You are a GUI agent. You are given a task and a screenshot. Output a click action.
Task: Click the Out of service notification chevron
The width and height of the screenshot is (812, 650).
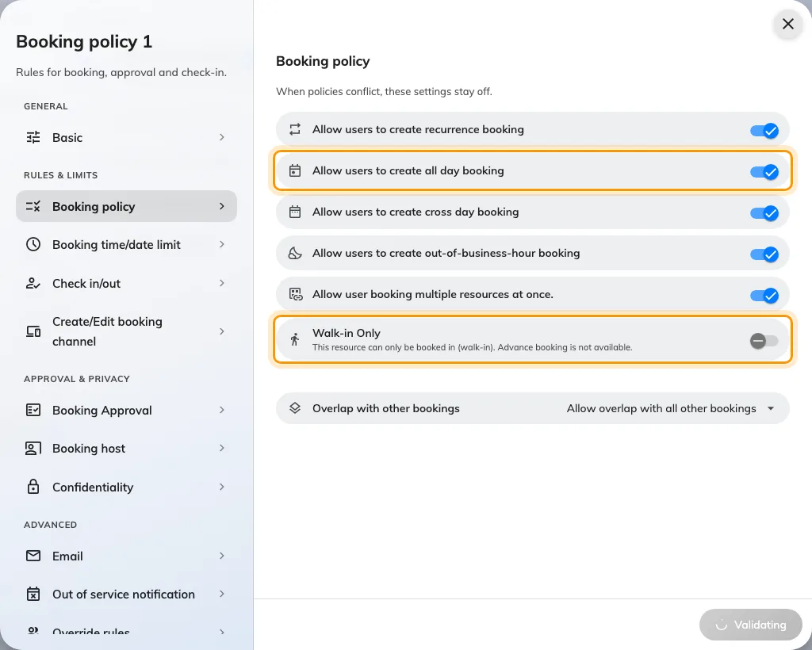point(222,594)
